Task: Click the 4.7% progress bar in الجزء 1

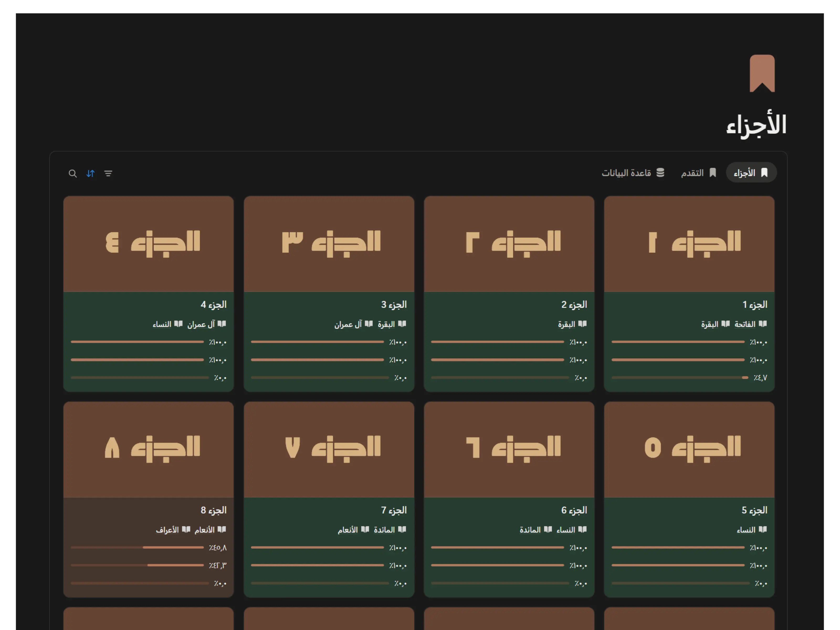Action: [680, 377]
